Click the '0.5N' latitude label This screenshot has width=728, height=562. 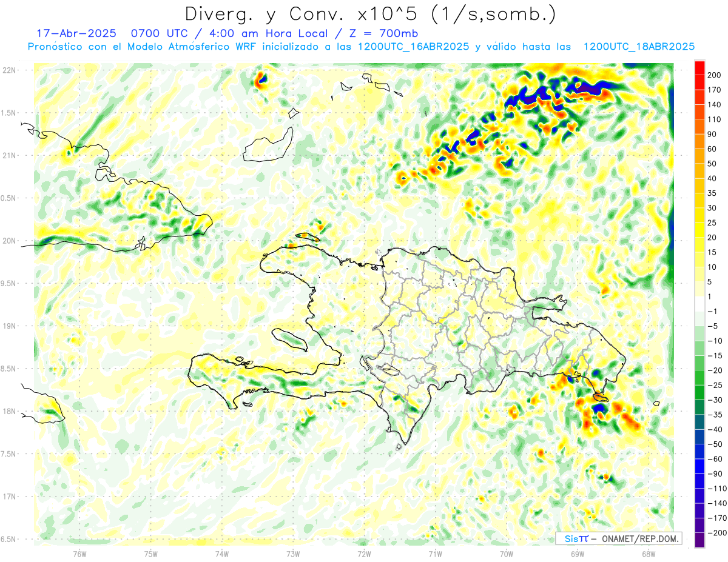coord(9,198)
